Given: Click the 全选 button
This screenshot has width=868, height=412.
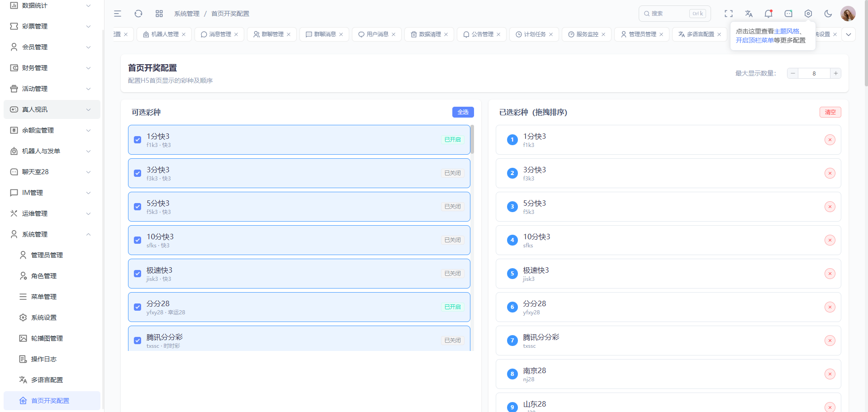Looking at the screenshot, I should point(463,112).
